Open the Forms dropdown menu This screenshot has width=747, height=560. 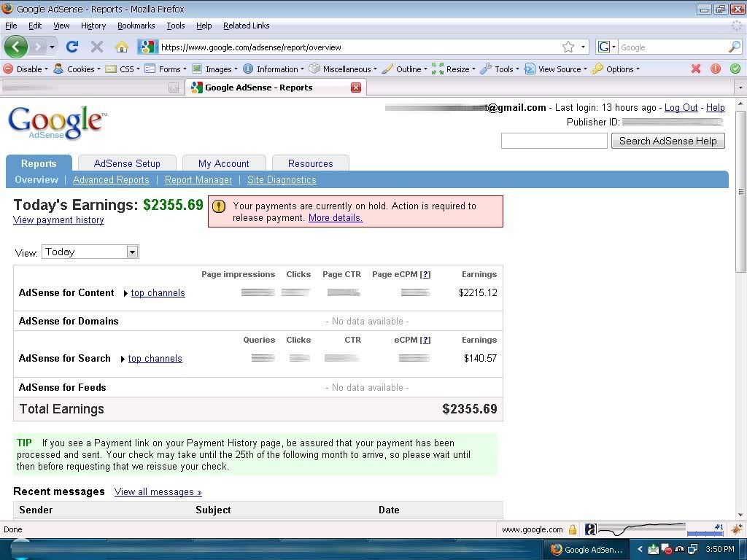click(166, 69)
